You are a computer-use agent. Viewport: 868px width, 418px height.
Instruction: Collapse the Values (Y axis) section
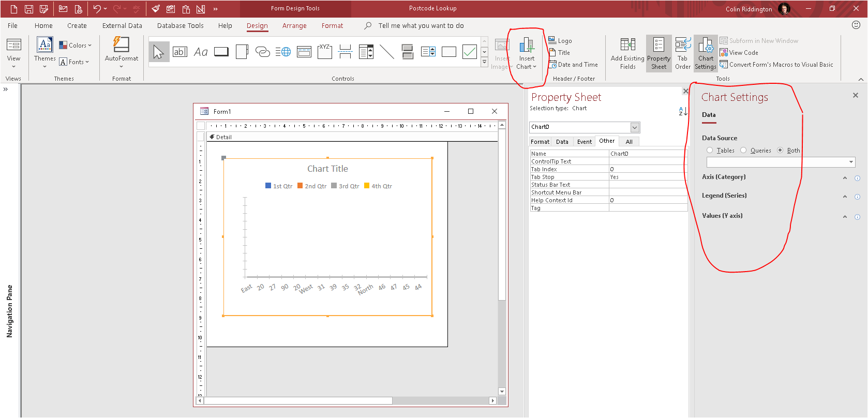click(x=845, y=217)
